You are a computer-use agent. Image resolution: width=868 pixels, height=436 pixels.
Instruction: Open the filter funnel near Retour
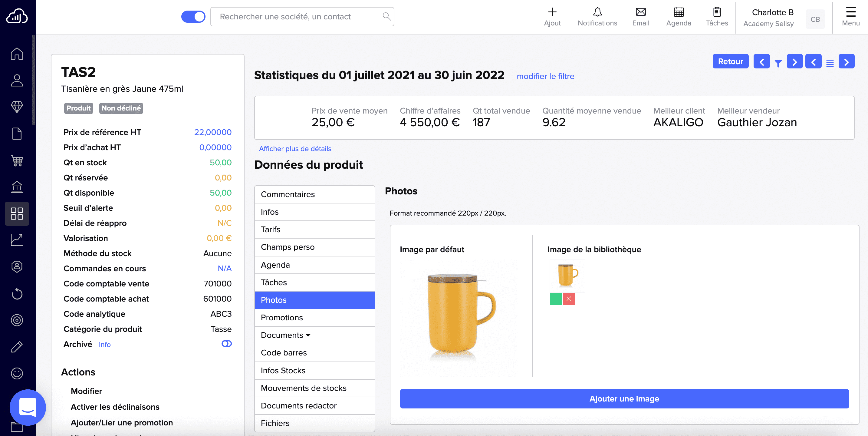[778, 63]
